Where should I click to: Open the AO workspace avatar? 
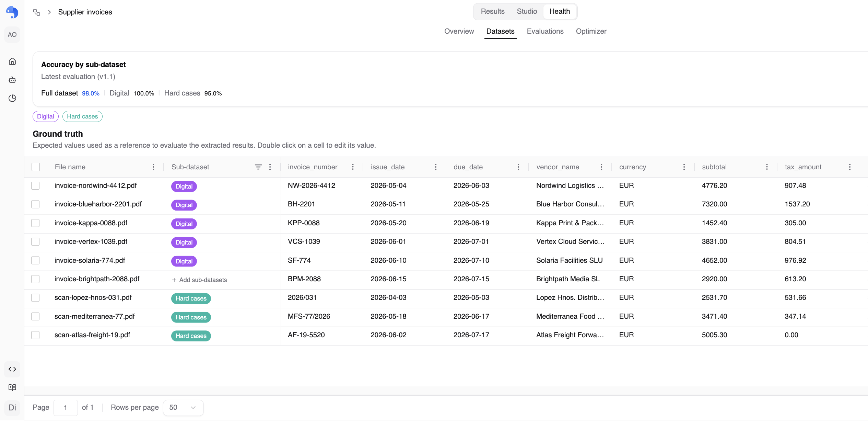(12, 35)
